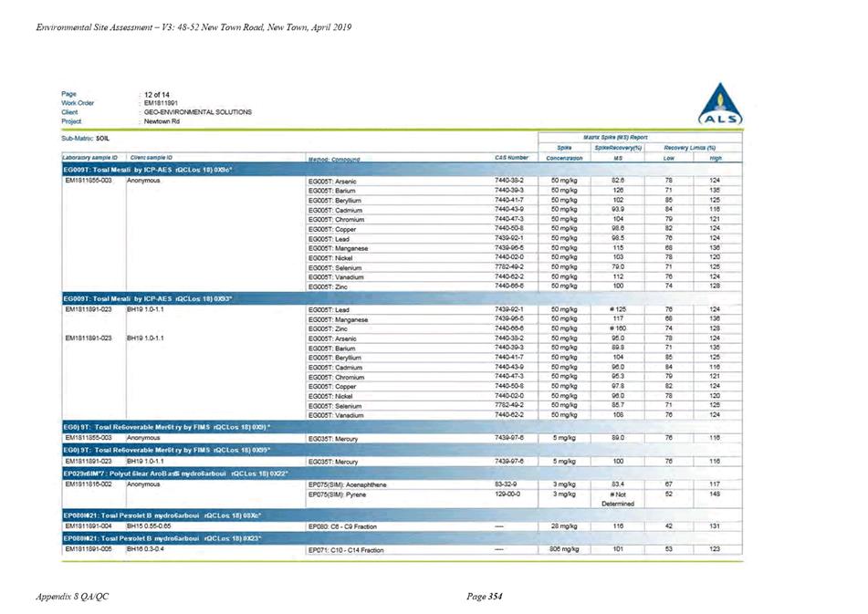Click the # Not Determined recovery cell

coord(618,499)
